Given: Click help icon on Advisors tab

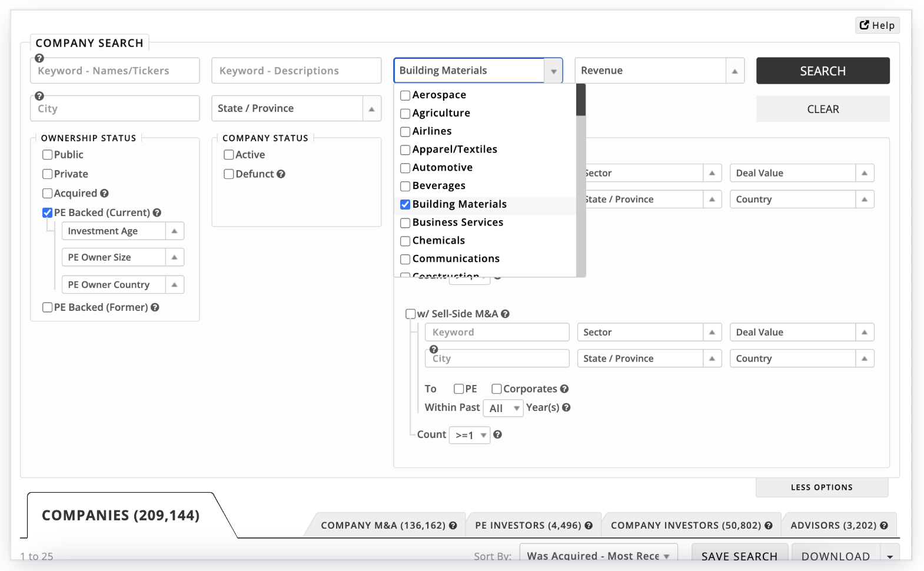Looking at the screenshot, I should (883, 526).
